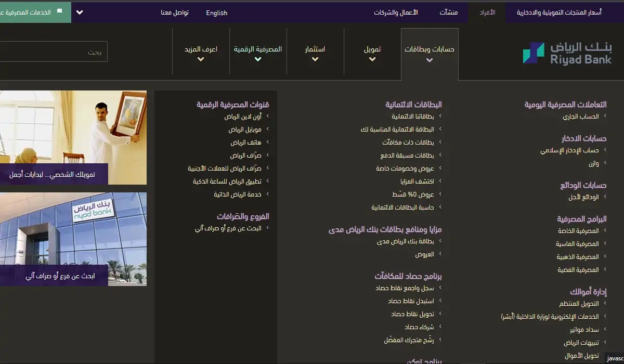Open the تواصل معنا link
This screenshot has height=364, width=624.
(175, 12)
